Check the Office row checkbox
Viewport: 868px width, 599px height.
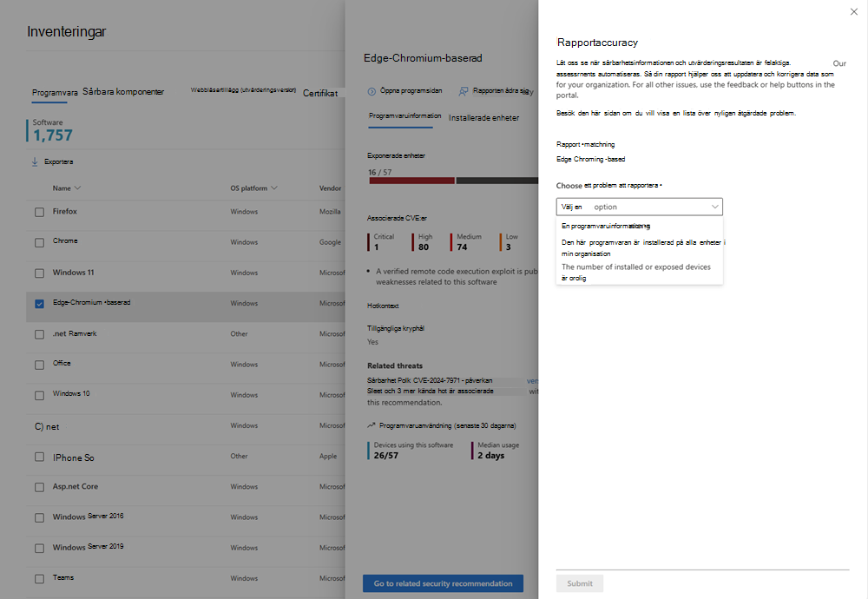39,365
